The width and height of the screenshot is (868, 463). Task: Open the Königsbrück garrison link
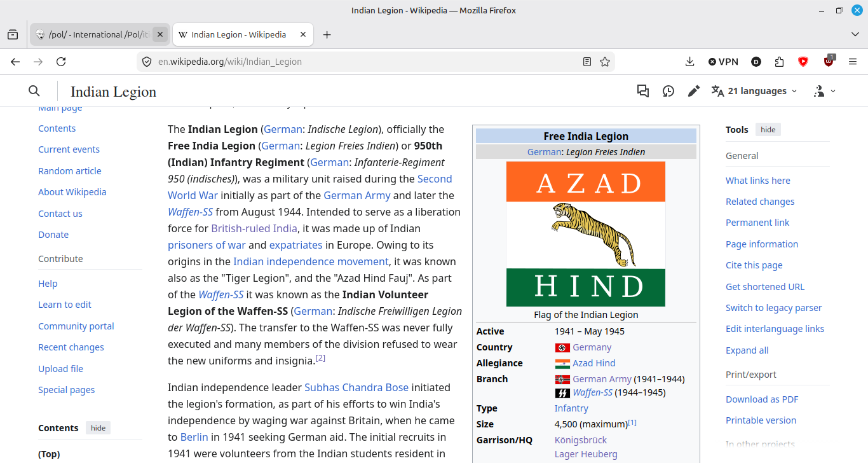[581, 440]
